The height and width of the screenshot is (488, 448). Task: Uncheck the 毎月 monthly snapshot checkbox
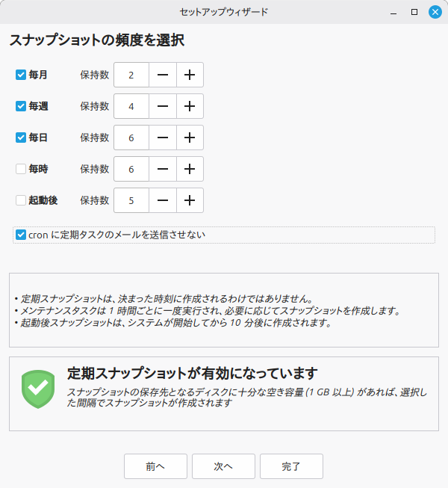coord(21,75)
